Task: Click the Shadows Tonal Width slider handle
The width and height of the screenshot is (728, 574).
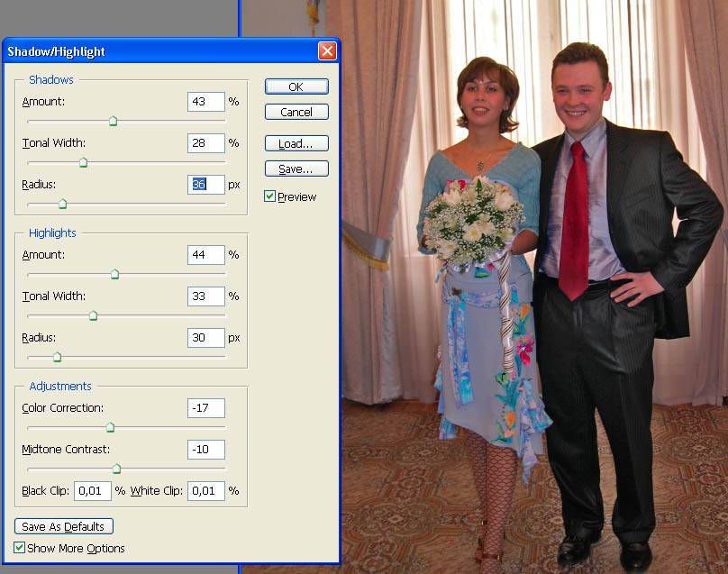Action: coord(83,162)
